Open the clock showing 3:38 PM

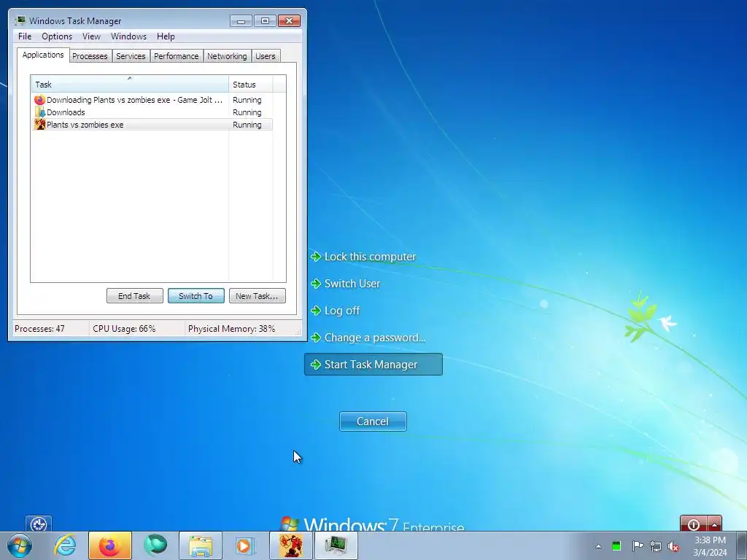(710, 546)
